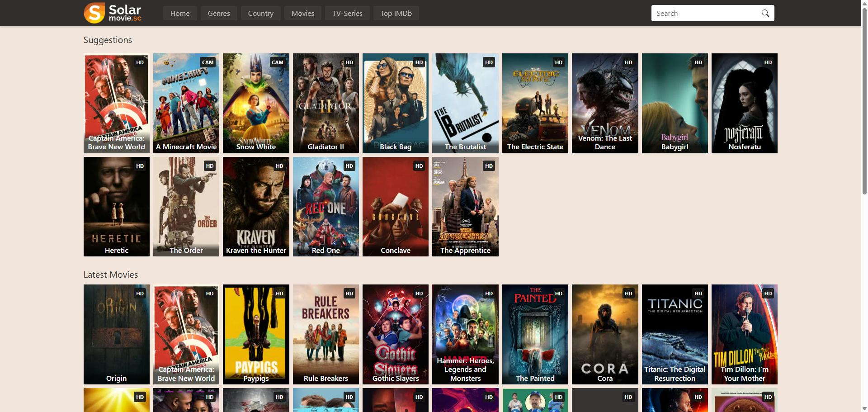Open Venom: The Last Dance poster

point(605,103)
